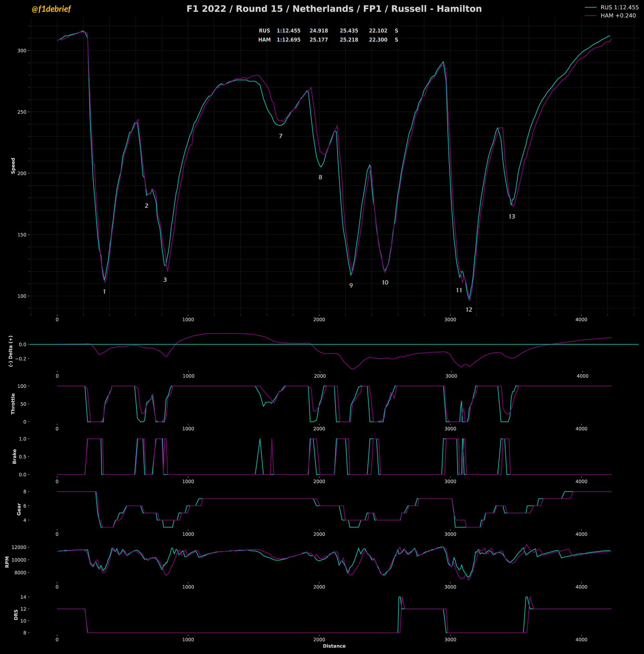Click the DRS axis label
This screenshot has height=654, width=644.
click(x=16, y=615)
